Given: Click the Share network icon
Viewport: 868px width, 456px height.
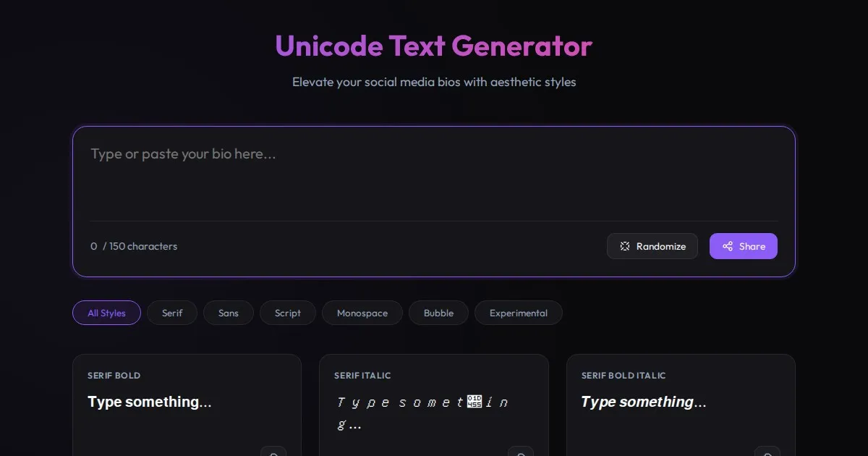Looking at the screenshot, I should click(728, 246).
